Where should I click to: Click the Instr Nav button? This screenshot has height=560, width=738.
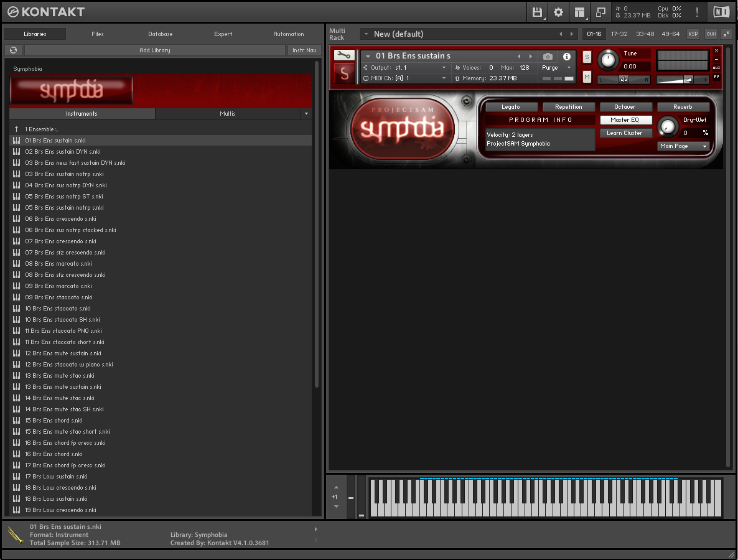(304, 50)
